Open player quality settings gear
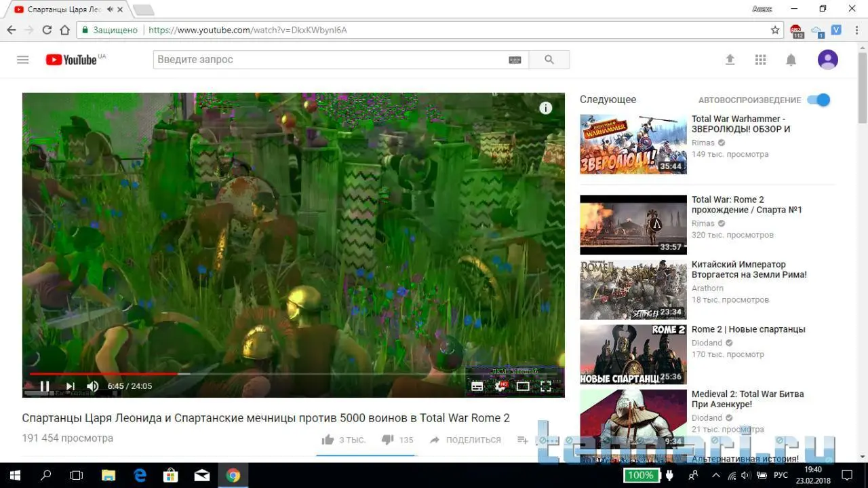 500,386
